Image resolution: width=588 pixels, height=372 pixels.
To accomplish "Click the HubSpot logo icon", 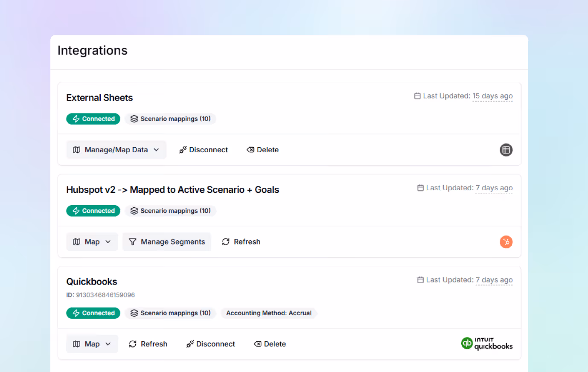I will click(506, 242).
